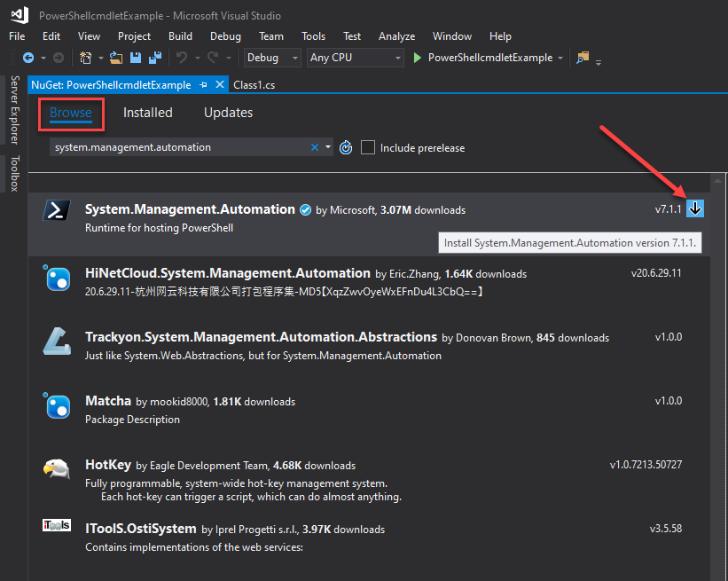Click the Save All toolbar icon
The height and width of the screenshot is (581, 728).
(x=155, y=58)
